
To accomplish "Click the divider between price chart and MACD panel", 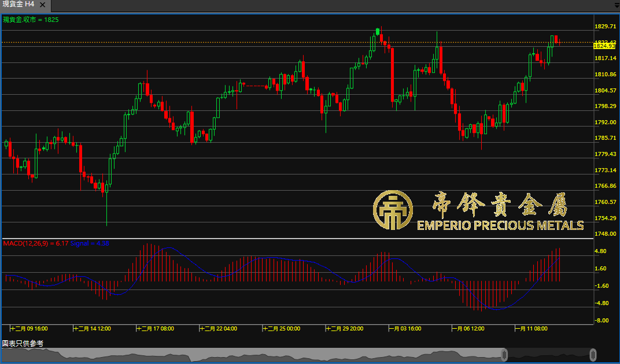I will click(297, 238).
